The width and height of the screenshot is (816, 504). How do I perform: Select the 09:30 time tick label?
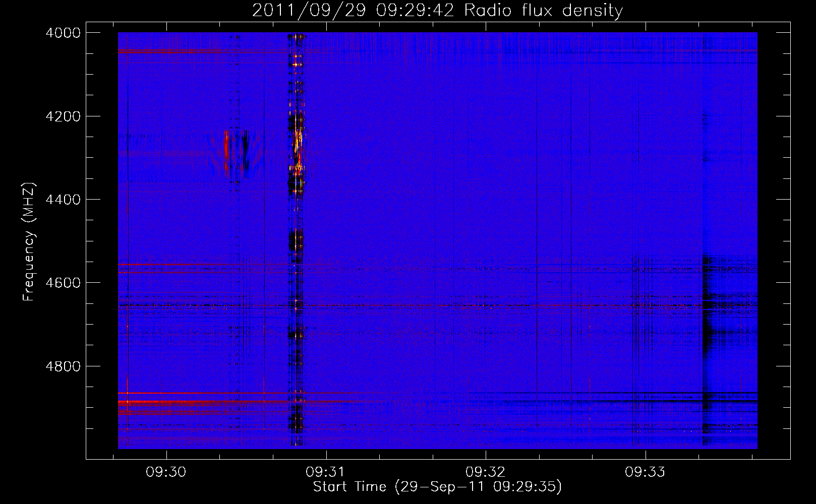(x=166, y=472)
